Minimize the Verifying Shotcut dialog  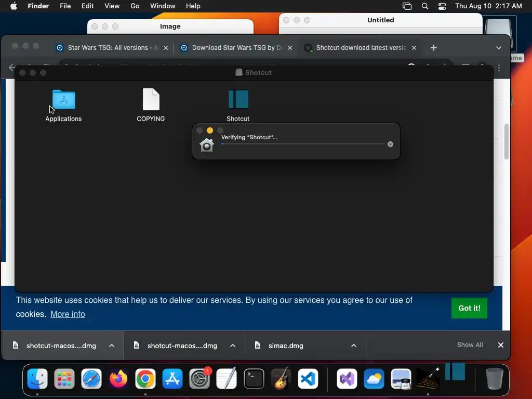coord(210,130)
